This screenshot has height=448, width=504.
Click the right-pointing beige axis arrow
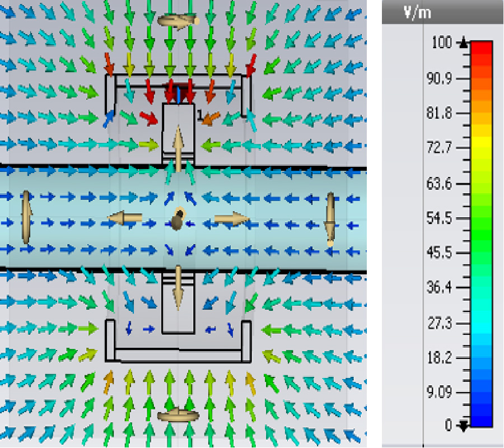point(232,218)
